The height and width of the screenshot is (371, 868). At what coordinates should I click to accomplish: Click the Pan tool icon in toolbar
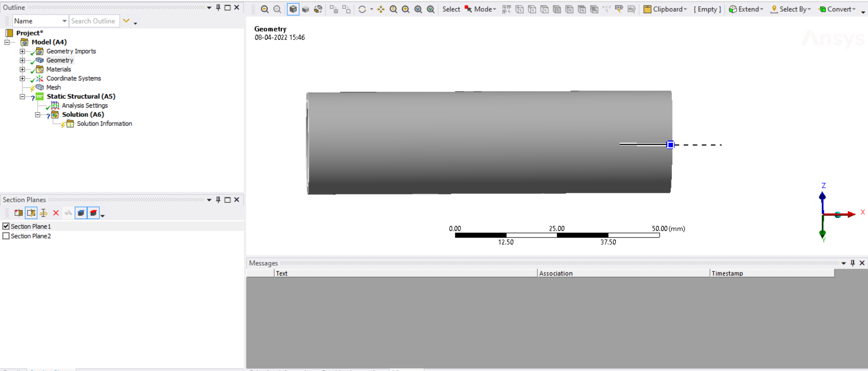381,10
